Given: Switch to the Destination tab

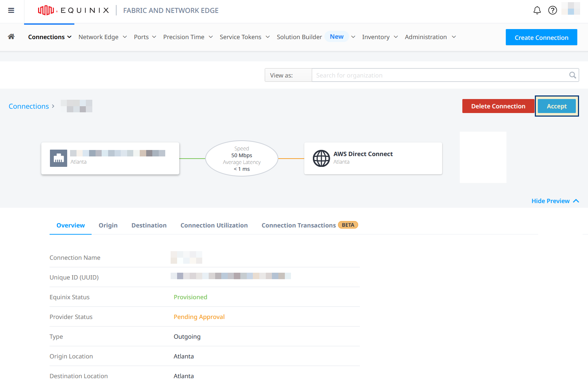Looking at the screenshot, I should click(x=149, y=225).
